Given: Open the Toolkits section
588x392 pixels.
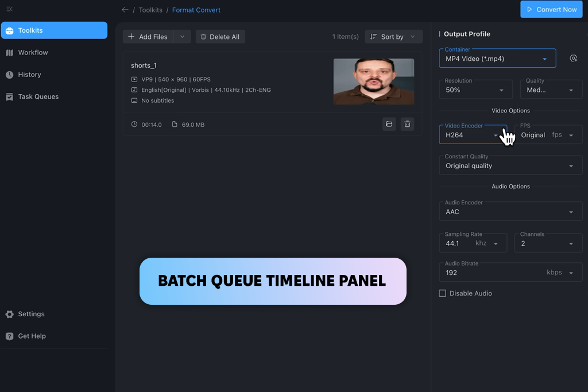Looking at the screenshot, I should 54,30.
